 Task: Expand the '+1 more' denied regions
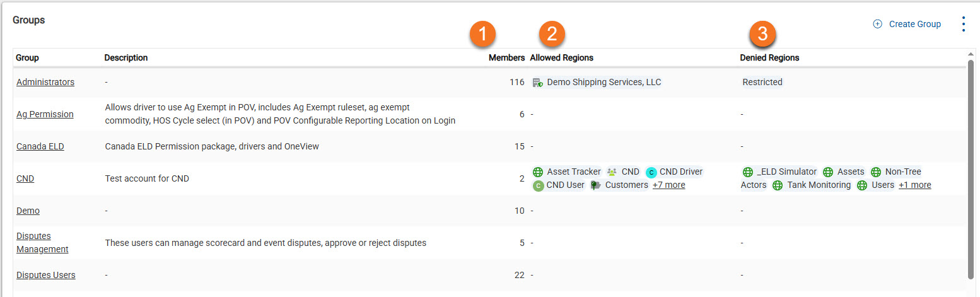(x=914, y=185)
